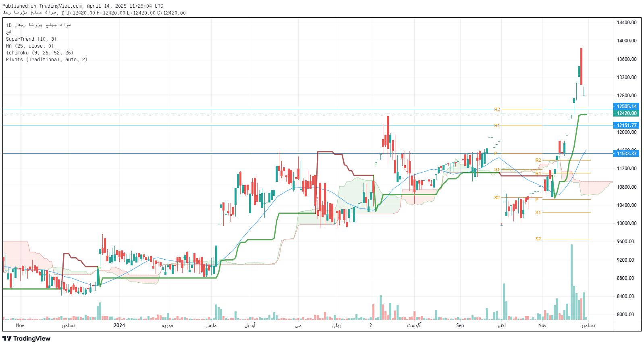Viewport: 644px width, 346px height.
Task: Click the Sep label on the time axis
Action: pyautogui.click(x=460, y=325)
